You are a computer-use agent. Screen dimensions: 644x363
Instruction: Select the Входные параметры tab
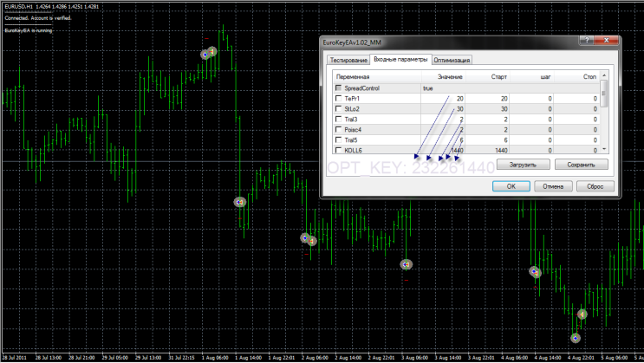(x=400, y=59)
